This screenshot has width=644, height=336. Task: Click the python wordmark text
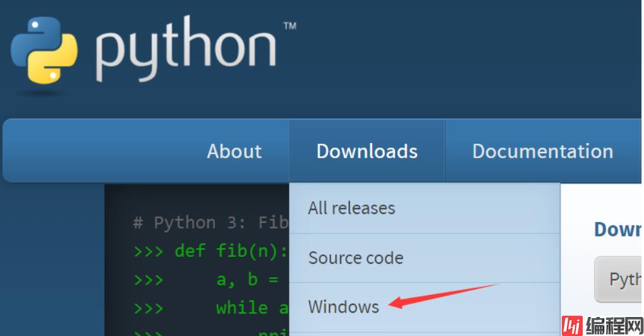[x=186, y=51]
